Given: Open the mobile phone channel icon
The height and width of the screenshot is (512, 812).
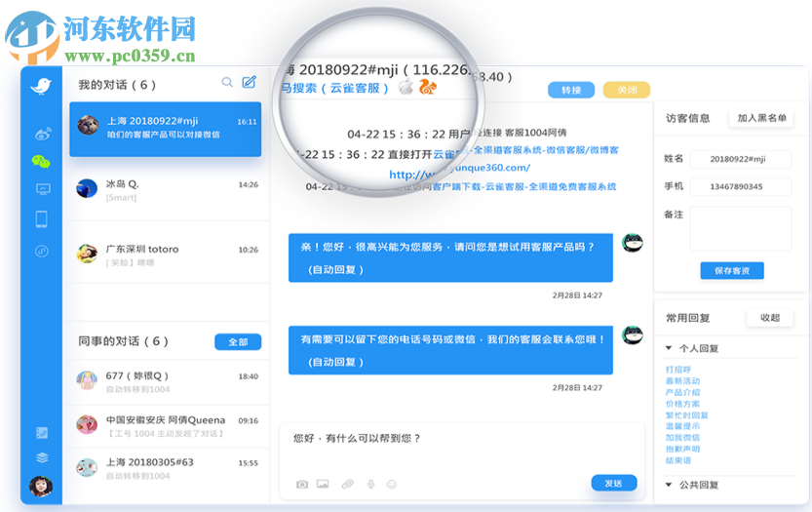Looking at the screenshot, I should click(x=41, y=219).
